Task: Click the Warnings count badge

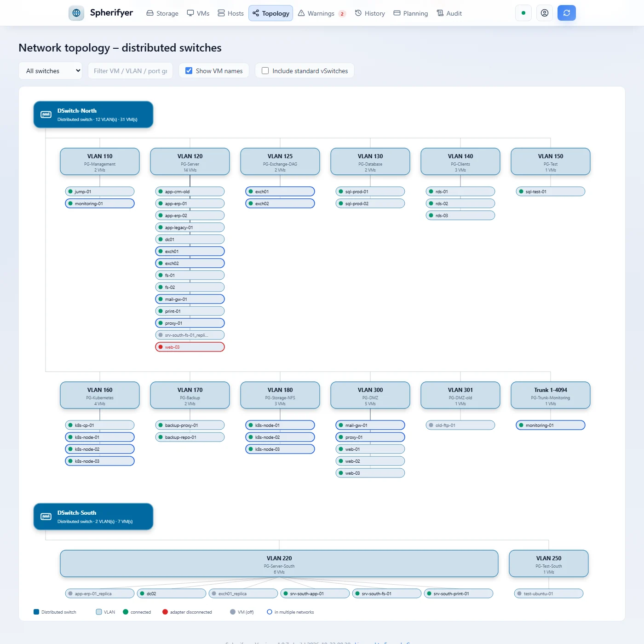Action: click(x=342, y=14)
